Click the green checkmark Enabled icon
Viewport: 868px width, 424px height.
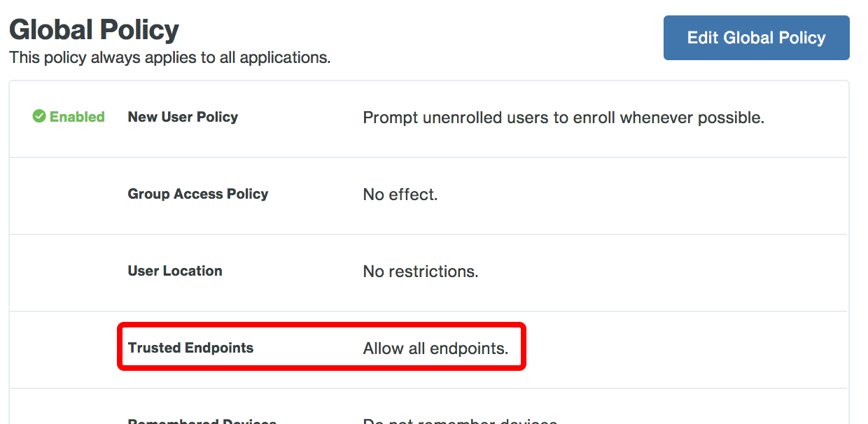coord(39,117)
